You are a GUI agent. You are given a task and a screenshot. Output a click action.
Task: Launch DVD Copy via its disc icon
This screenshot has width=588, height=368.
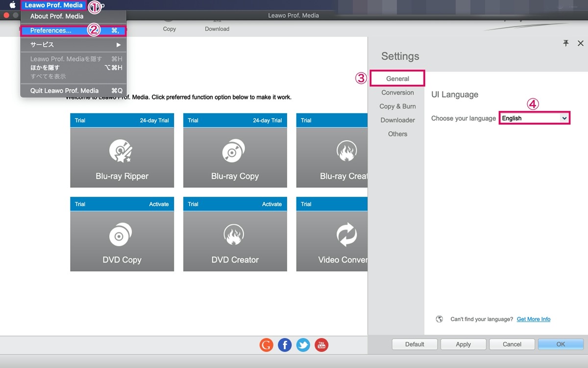tap(120, 235)
